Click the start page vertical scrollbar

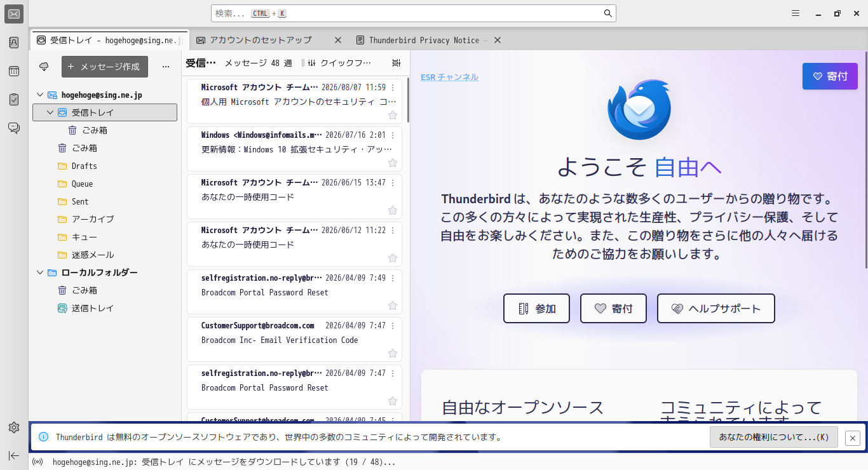865,159
